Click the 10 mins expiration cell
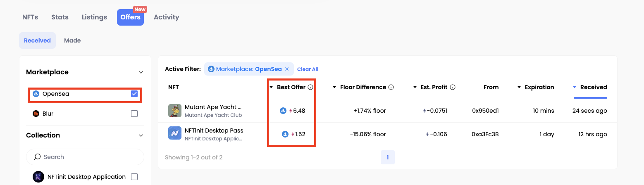 pyautogui.click(x=544, y=111)
